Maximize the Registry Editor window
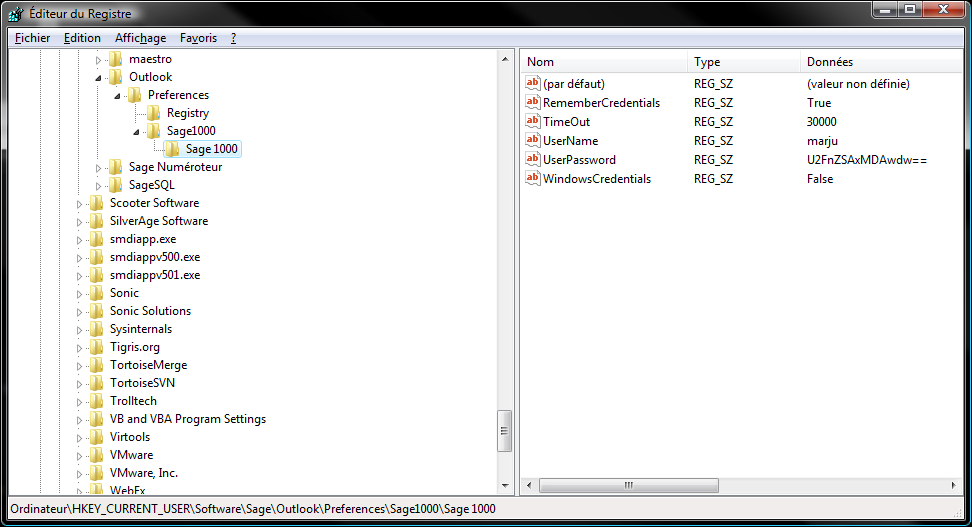Viewport: 972px width, 527px height. [910, 9]
